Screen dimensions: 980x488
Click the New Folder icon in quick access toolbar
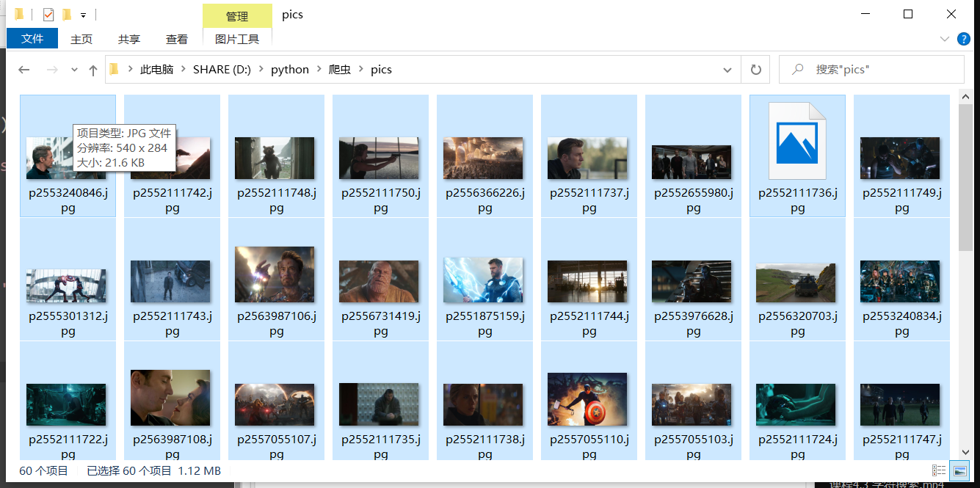[x=67, y=15]
